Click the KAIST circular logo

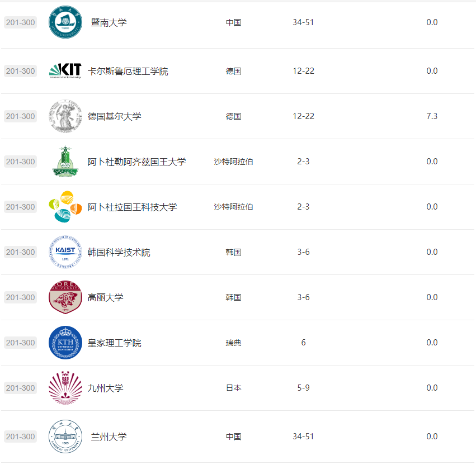(x=65, y=252)
